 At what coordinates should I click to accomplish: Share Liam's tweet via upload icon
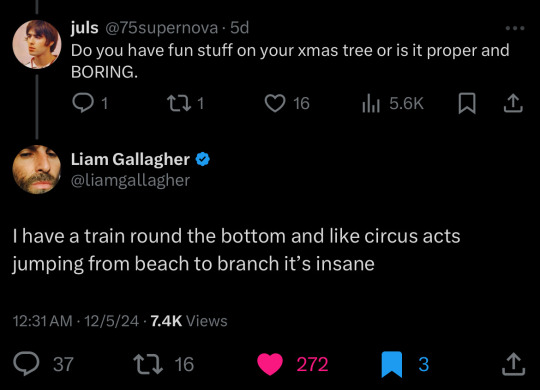[x=513, y=364]
